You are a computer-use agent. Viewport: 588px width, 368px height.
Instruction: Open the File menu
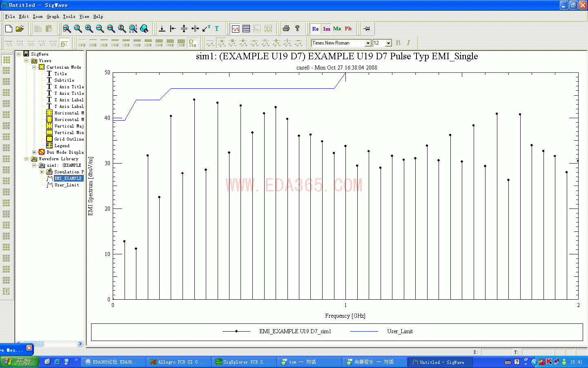(10, 17)
